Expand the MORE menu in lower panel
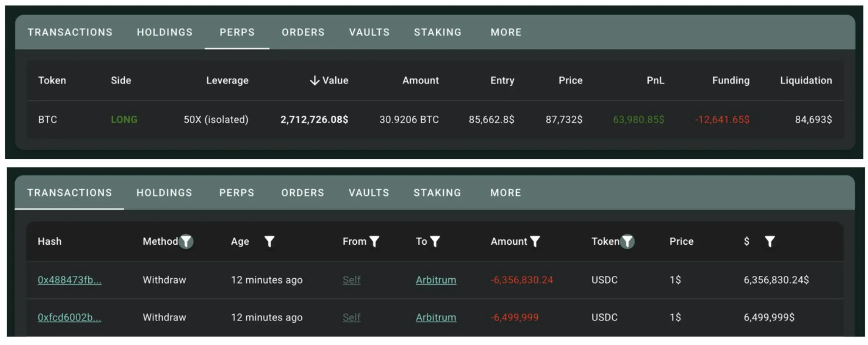Viewport: 868px width, 345px height. (506, 193)
